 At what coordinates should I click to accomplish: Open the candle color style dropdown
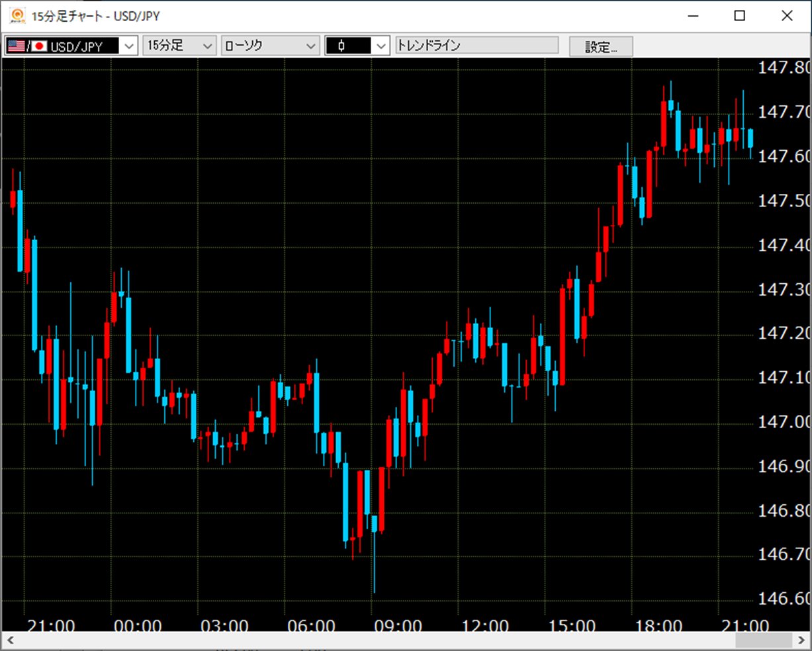click(x=357, y=46)
